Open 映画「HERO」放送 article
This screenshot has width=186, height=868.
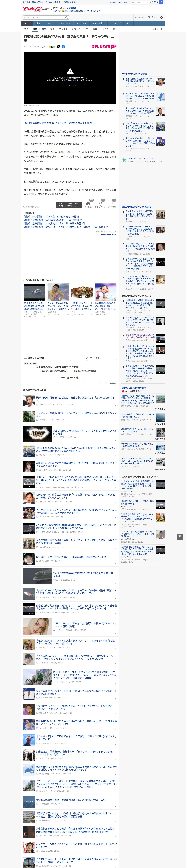pos(85,676)
